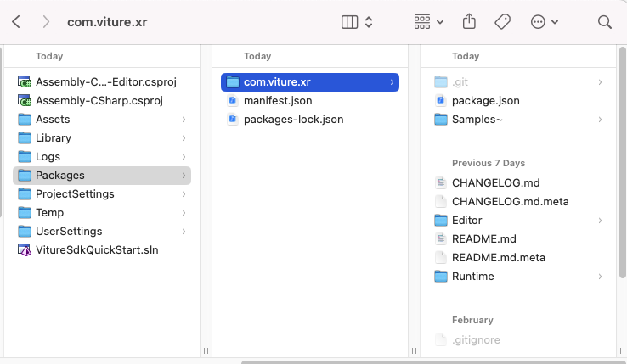Select the Library folder
The image size is (627, 364).
click(x=53, y=137)
